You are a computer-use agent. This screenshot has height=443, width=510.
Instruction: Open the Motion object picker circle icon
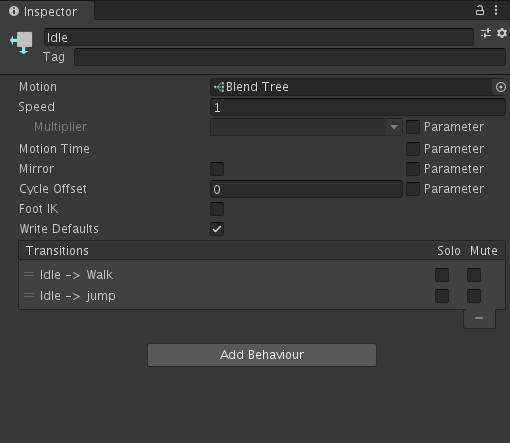(x=500, y=87)
